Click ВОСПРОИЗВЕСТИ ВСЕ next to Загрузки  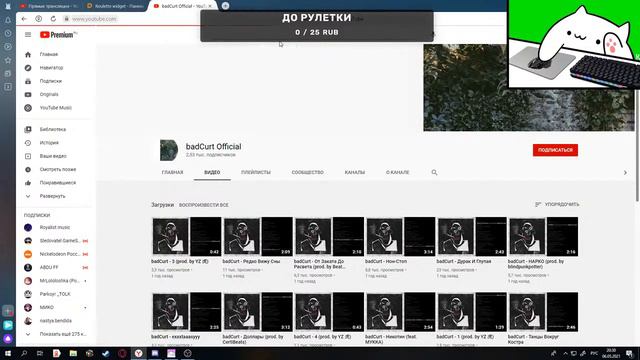204,205
